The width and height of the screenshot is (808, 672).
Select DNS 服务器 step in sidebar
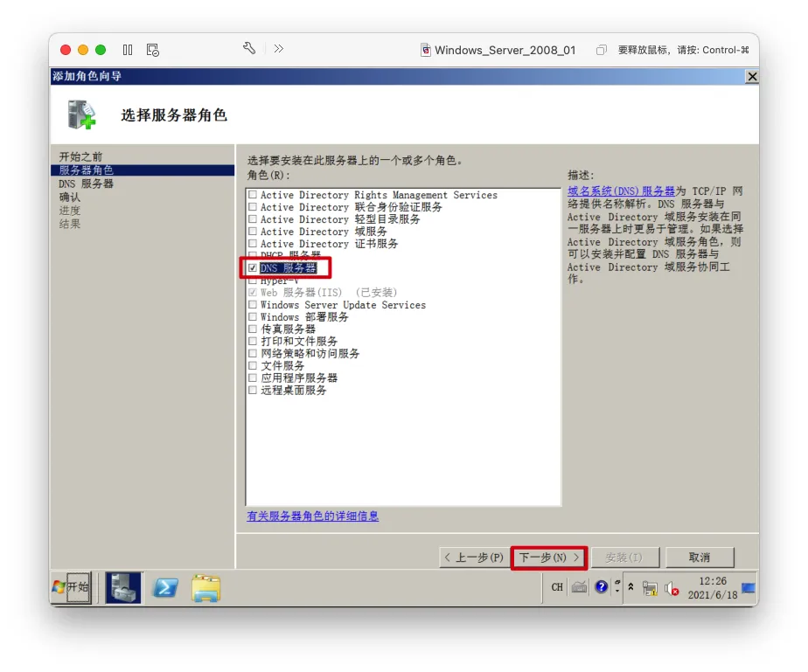pos(86,184)
